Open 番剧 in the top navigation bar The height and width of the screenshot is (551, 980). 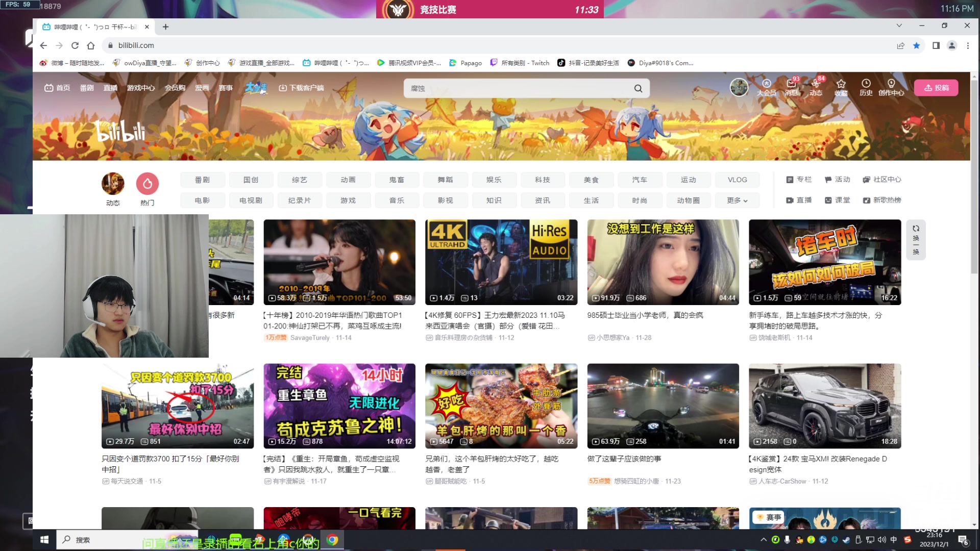click(87, 88)
